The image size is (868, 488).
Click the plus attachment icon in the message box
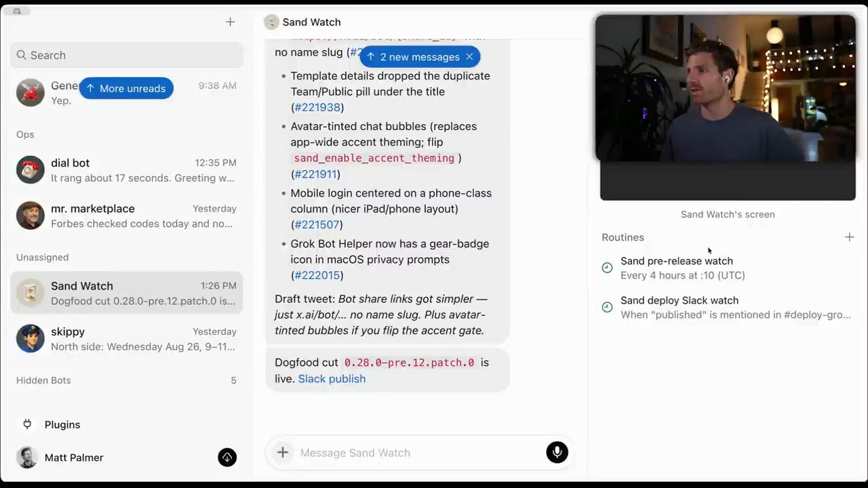[x=283, y=453]
